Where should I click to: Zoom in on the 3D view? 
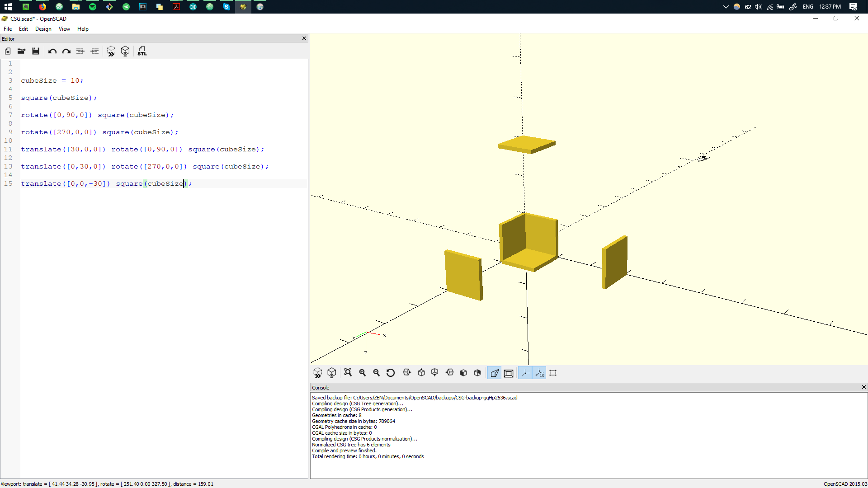point(363,373)
